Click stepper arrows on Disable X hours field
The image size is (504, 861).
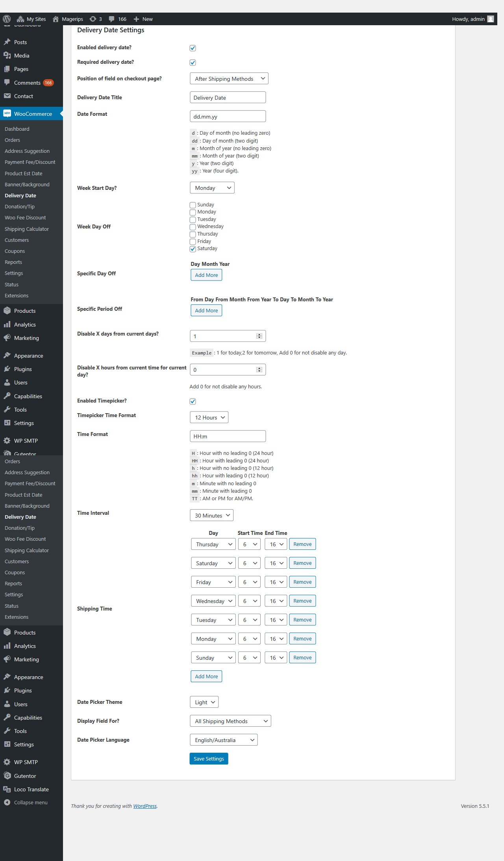[x=259, y=369]
